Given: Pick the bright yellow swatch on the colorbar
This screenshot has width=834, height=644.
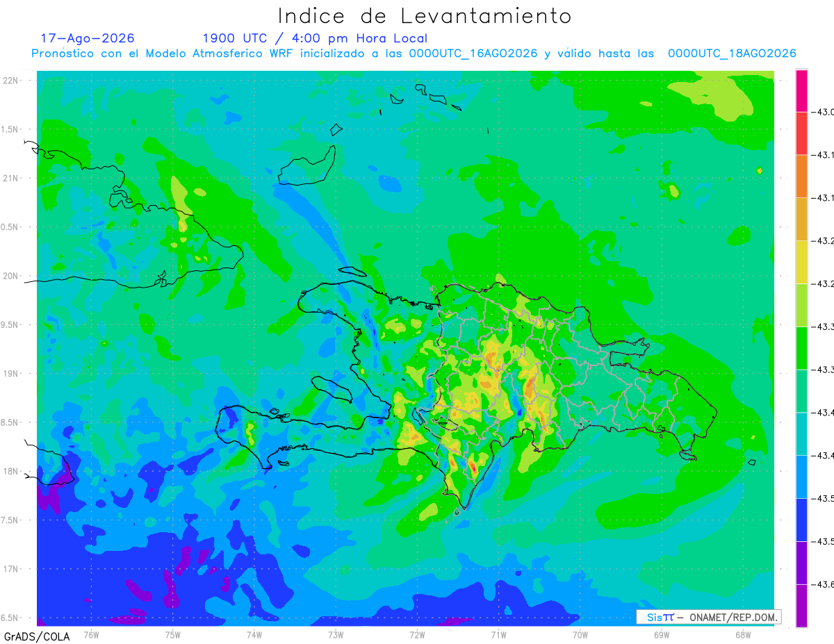Looking at the screenshot, I should pyautogui.click(x=801, y=262).
